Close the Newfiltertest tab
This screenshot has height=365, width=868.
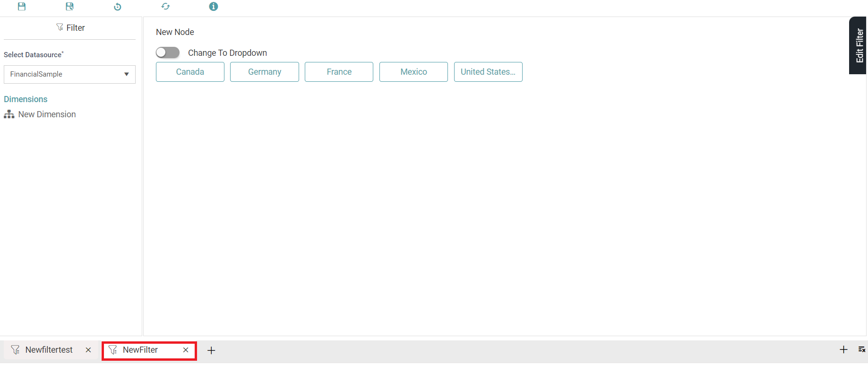88,350
